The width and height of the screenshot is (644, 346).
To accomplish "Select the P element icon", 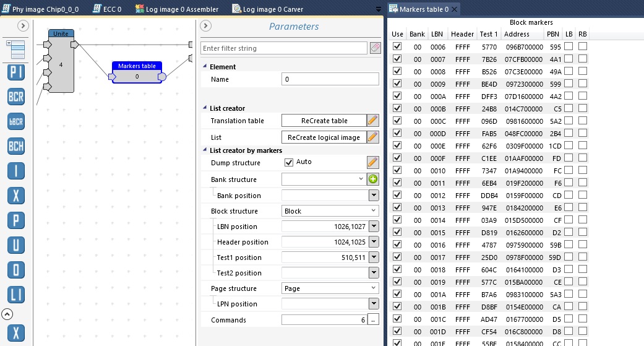I will coord(16,221).
